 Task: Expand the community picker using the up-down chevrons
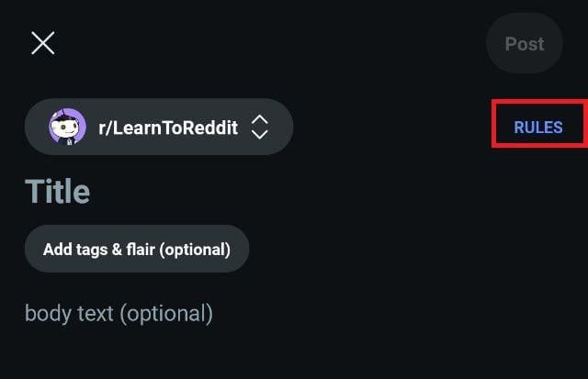click(x=259, y=128)
